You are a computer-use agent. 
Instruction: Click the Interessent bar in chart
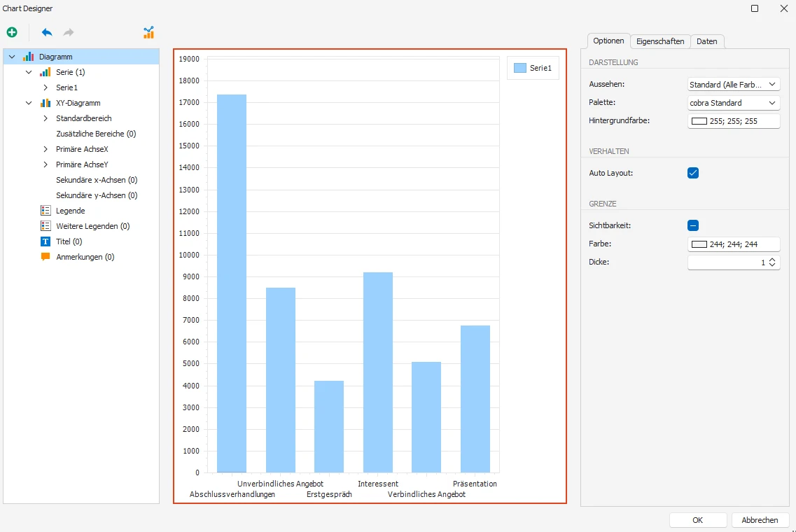377,372
